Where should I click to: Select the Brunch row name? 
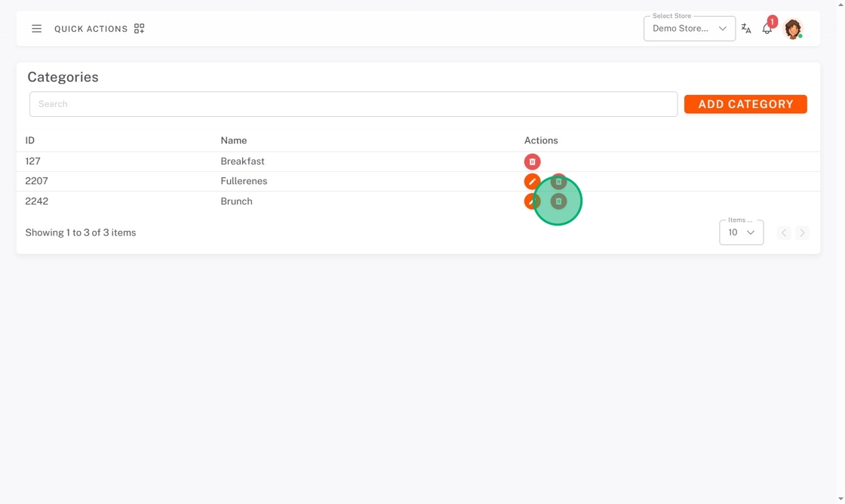click(x=236, y=201)
